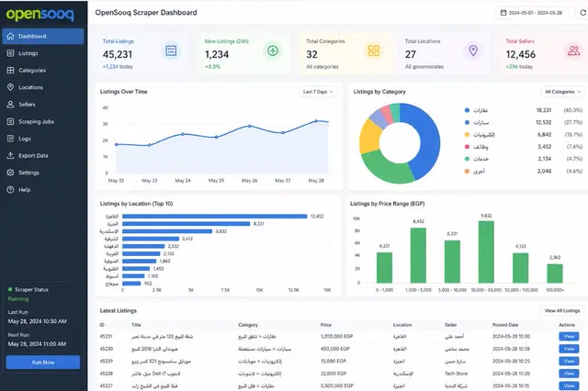This screenshot has height=391, width=588.
Task: Click the Scraping Jobs icon in sidebar
Action: pos(10,121)
